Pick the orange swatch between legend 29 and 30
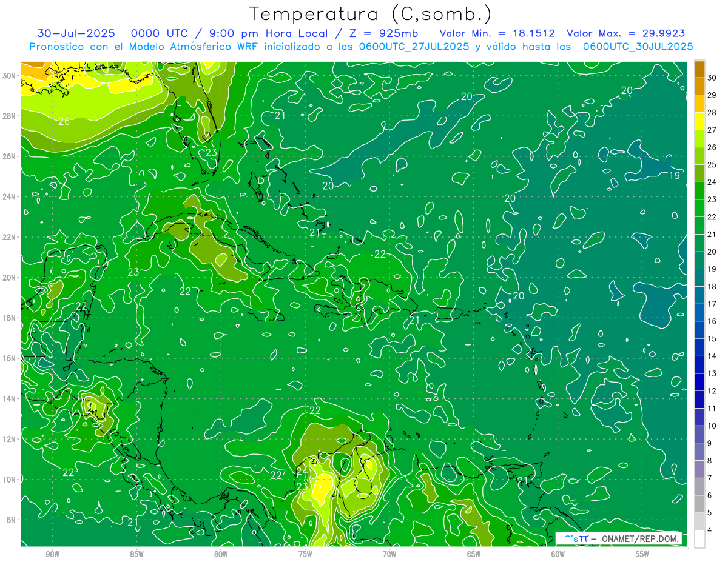Viewport: 728px width, 562px height. coord(699,86)
